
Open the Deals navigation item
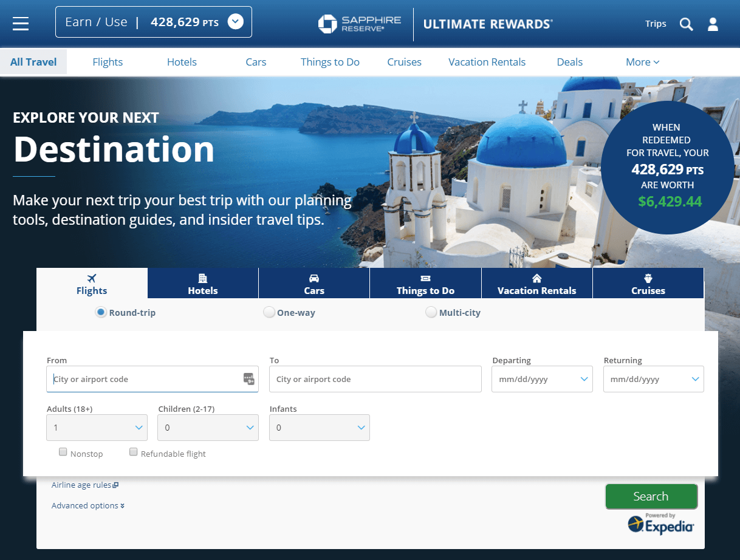[569, 62]
